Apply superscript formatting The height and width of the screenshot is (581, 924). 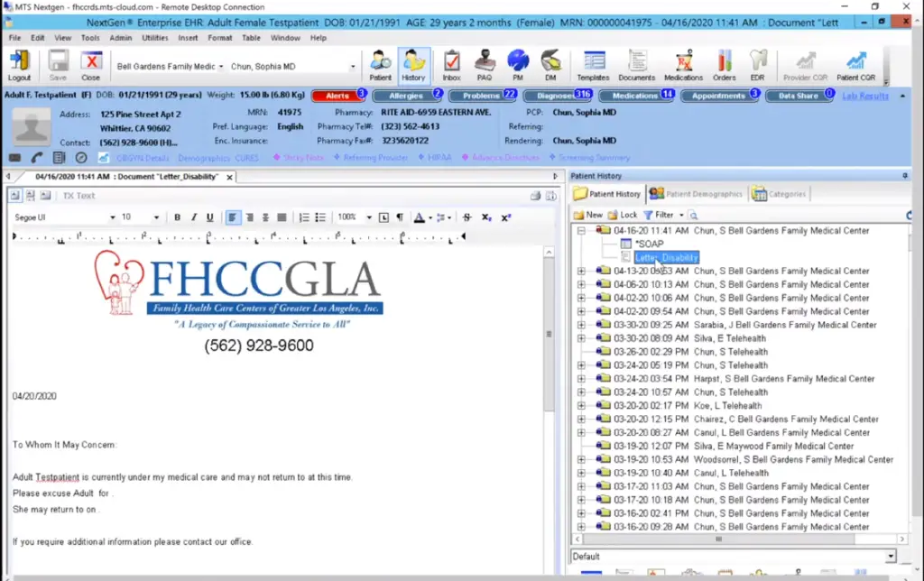[505, 217]
